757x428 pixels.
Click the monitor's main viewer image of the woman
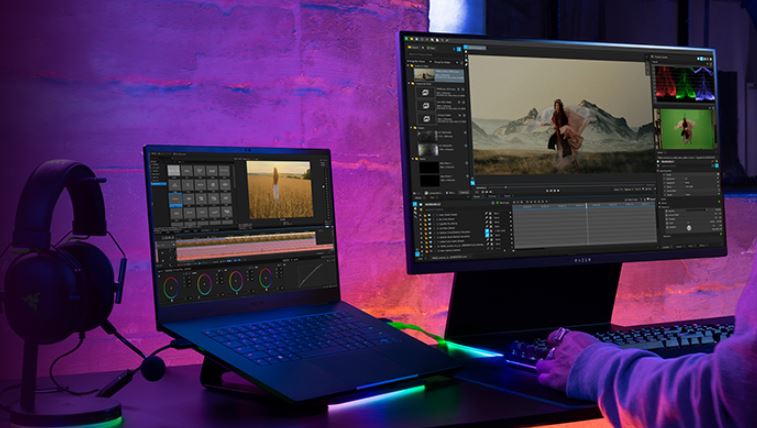point(560,115)
